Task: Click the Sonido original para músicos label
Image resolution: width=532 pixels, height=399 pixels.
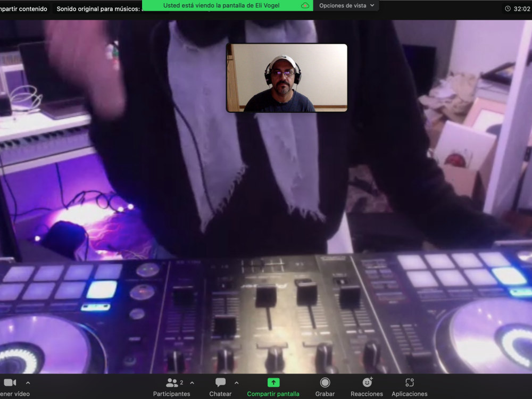Action: pyautogui.click(x=98, y=9)
